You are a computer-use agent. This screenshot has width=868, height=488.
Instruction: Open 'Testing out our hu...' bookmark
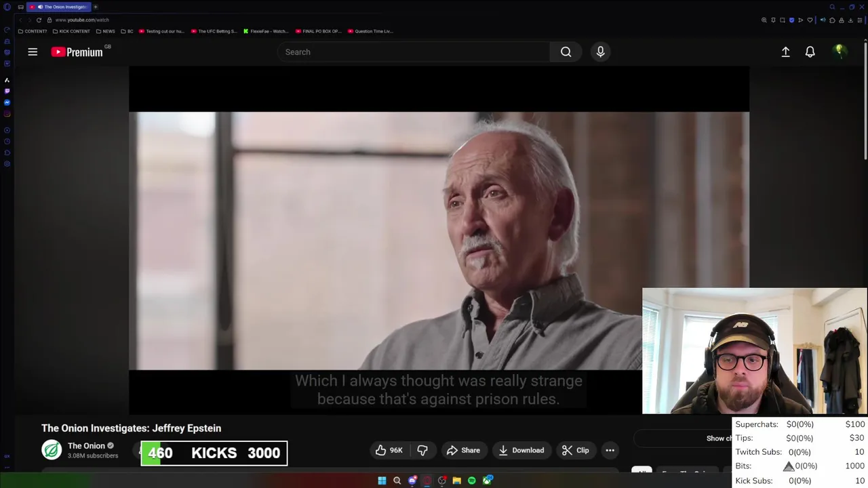[x=161, y=31]
